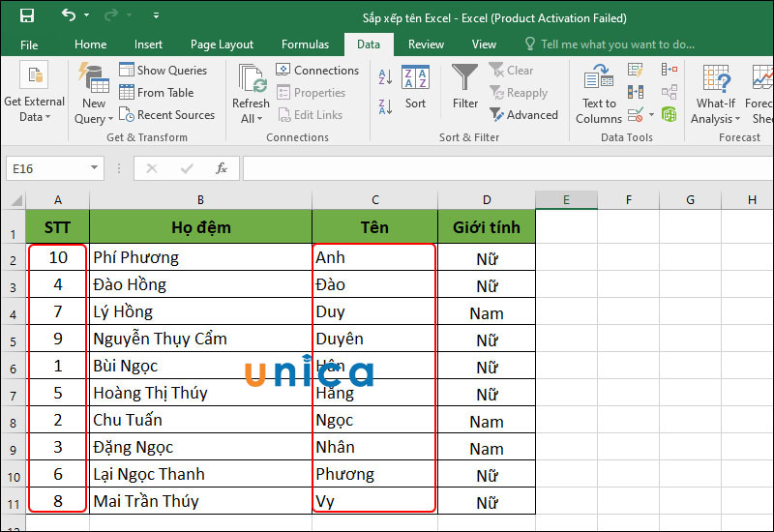Sort A to Z ascending
This screenshot has width=774, height=532.
(x=385, y=76)
